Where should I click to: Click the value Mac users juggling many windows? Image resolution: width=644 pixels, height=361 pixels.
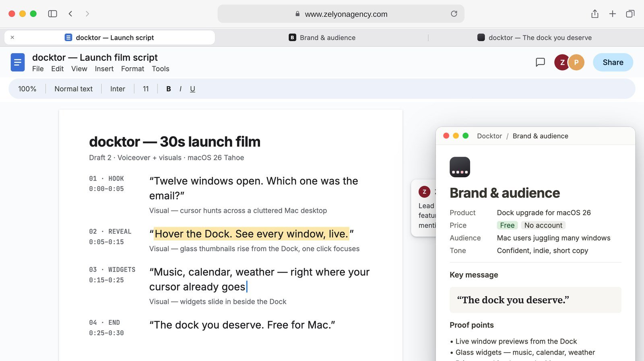(553, 238)
